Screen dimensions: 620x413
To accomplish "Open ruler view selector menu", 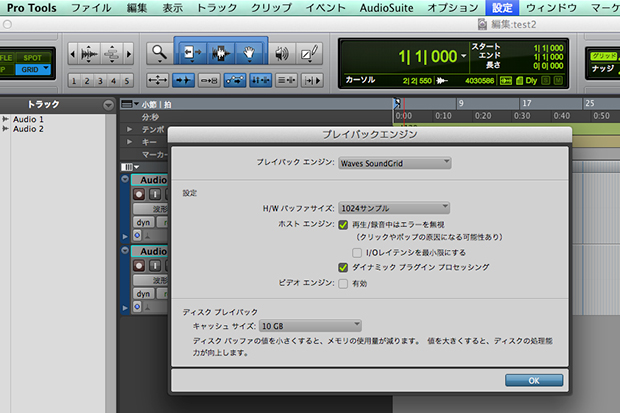I will pyautogui.click(x=130, y=104).
